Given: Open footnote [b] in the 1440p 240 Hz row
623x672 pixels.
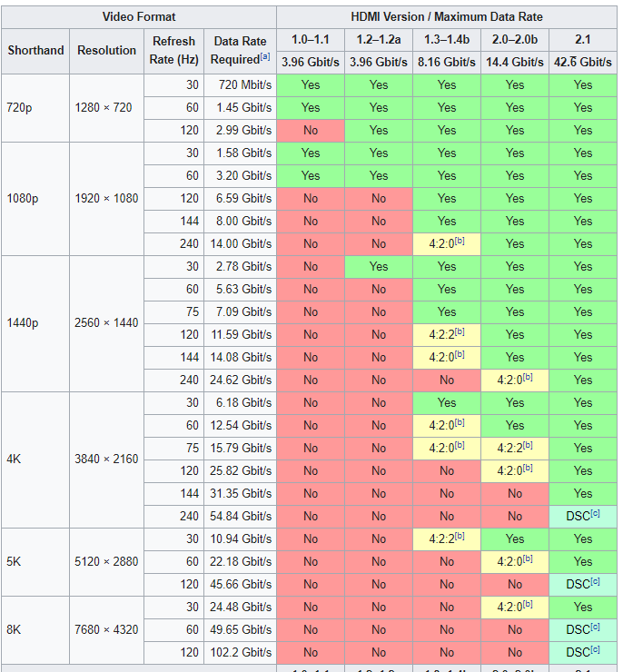Looking at the screenshot, I should click(528, 377).
